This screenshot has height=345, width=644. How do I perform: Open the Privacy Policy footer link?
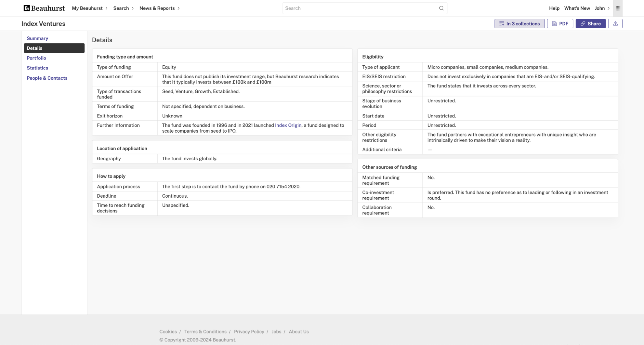[x=249, y=331]
